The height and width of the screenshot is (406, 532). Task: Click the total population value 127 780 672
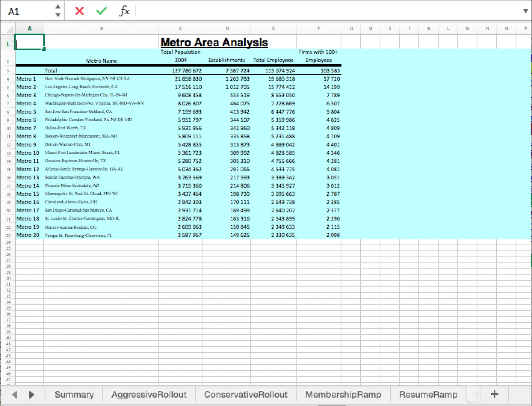point(181,71)
